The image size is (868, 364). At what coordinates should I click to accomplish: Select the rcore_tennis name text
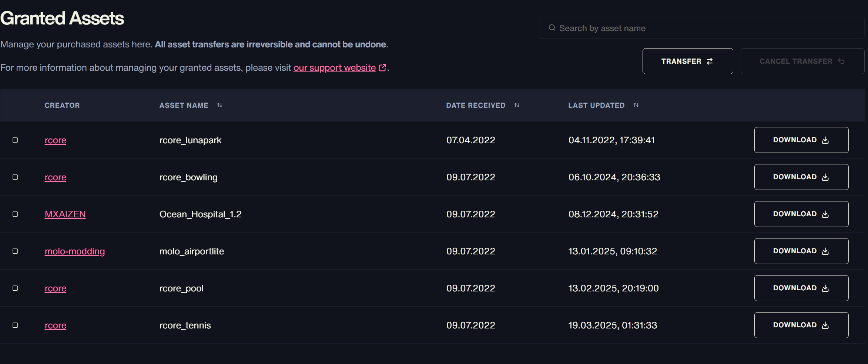[x=185, y=325]
